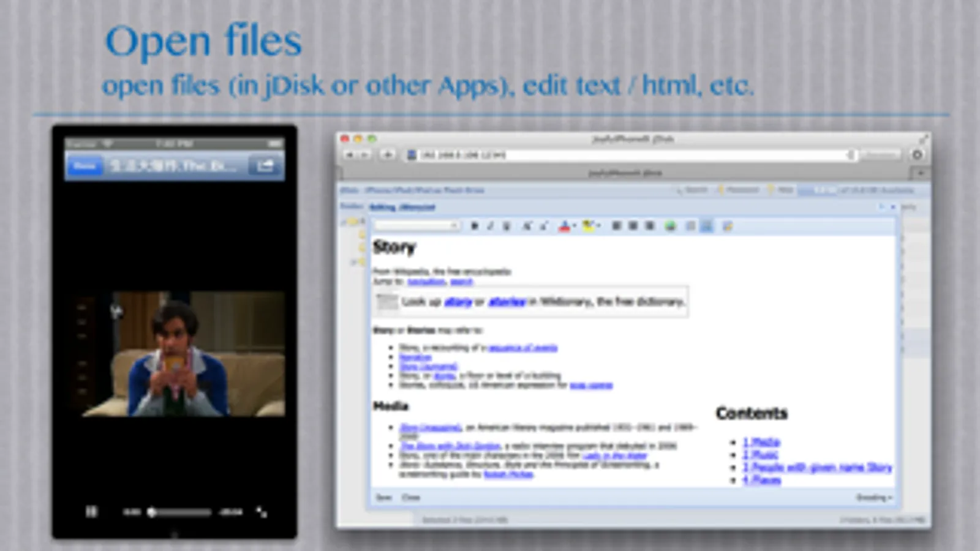Screen dimensions: 980x551
Task: Seek using the phone video progress slider
Action: click(179, 512)
